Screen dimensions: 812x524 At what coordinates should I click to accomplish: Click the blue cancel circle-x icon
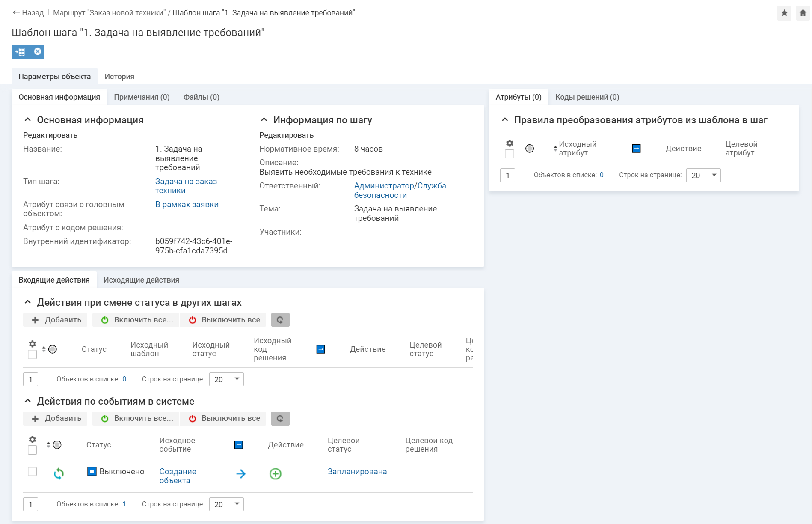tap(38, 52)
